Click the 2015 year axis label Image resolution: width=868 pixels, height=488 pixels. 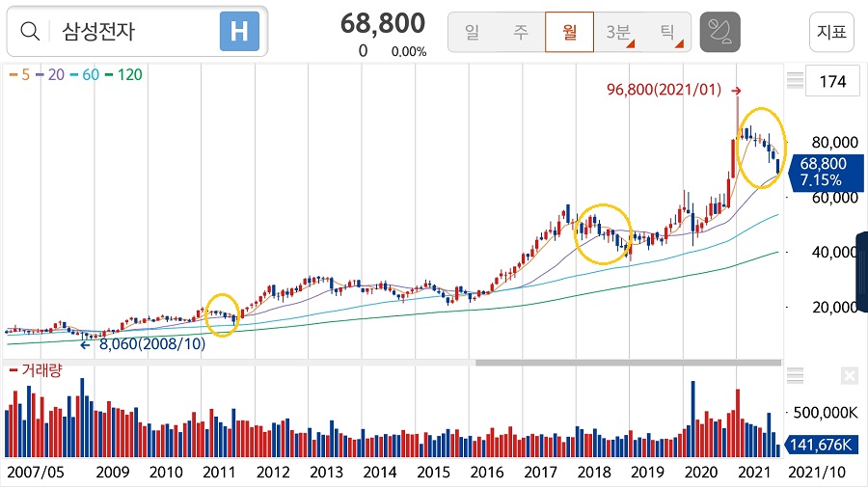[x=433, y=473]
